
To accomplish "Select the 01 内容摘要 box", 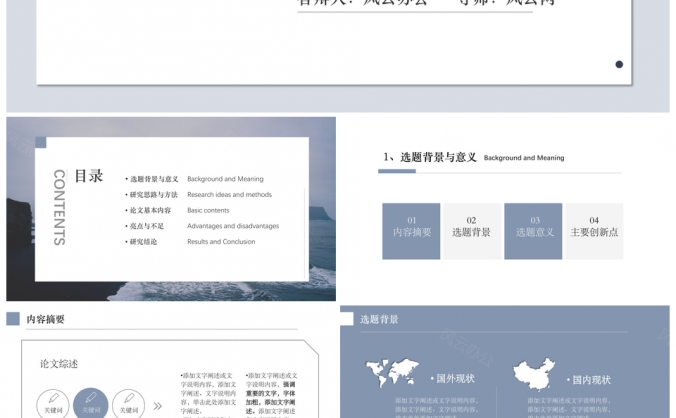I will pos(411,231).
